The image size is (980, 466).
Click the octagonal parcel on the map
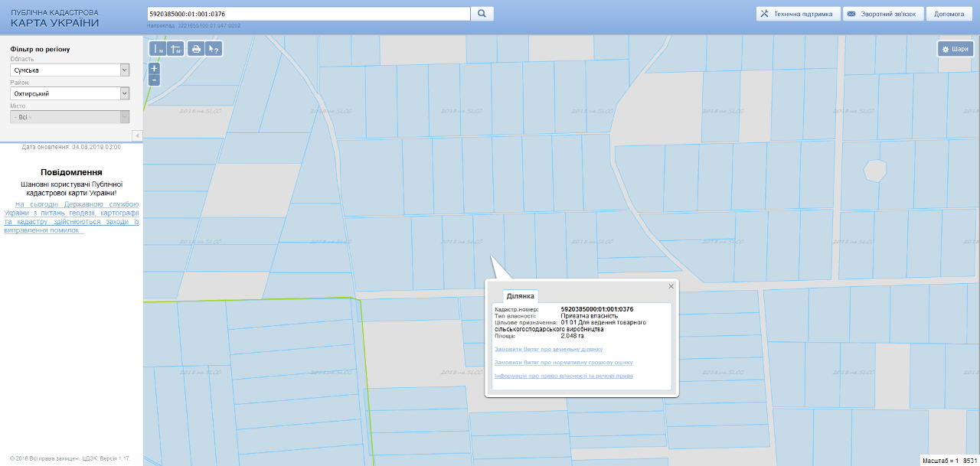coord(874,170)
